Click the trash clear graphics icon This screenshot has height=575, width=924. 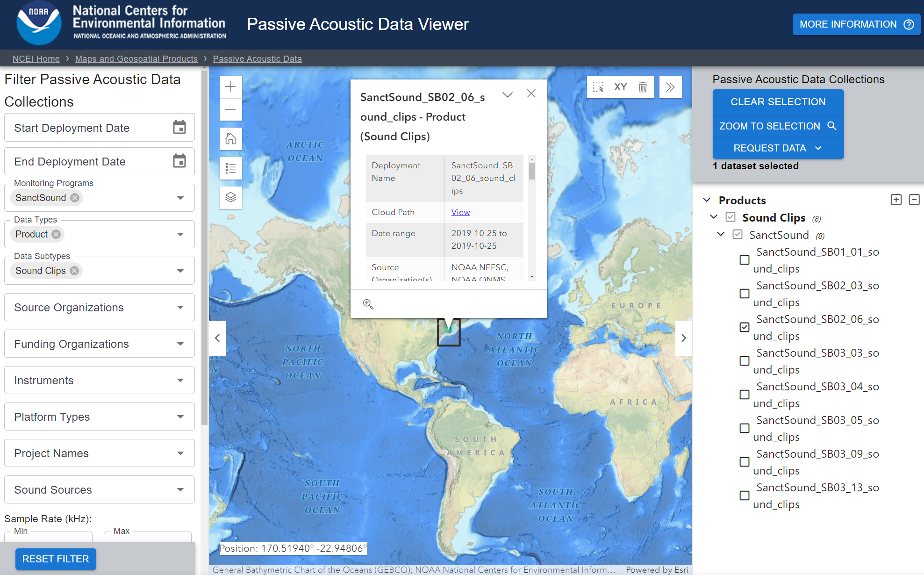643,87
